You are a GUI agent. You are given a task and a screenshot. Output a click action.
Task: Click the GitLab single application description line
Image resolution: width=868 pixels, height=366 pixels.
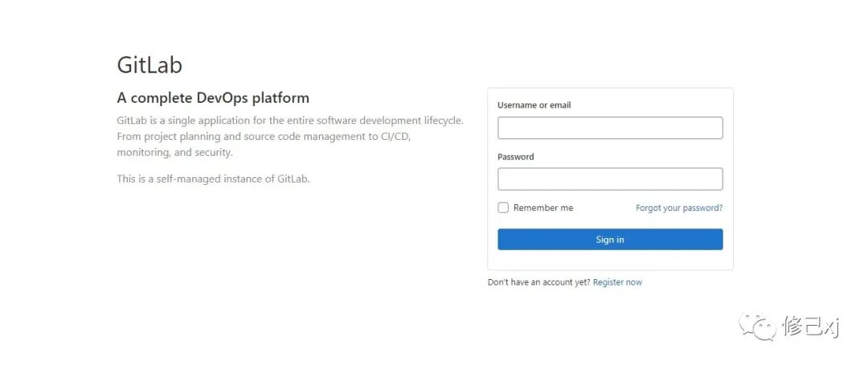tap(290, 120)
